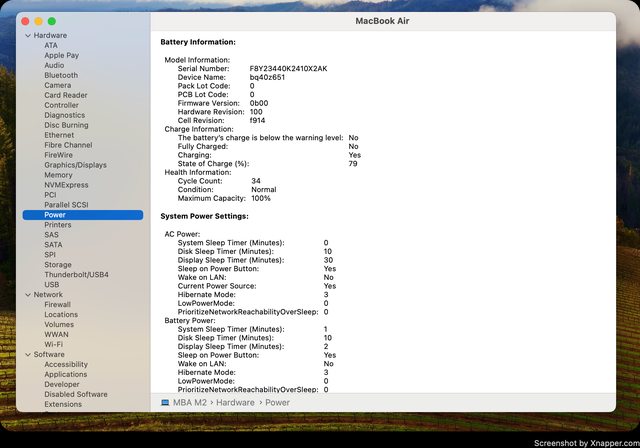Image resolution: width=640 pixels, height=448 pixels.
Task: Collapse the Network section chevron
Action: (x=28, y=295)
